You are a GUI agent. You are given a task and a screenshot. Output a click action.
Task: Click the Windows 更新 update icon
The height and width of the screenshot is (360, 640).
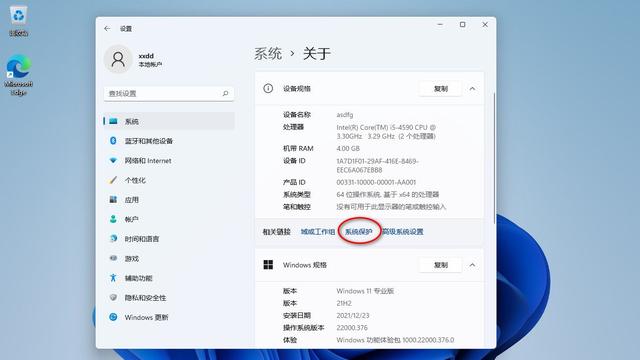pos(113,317)
